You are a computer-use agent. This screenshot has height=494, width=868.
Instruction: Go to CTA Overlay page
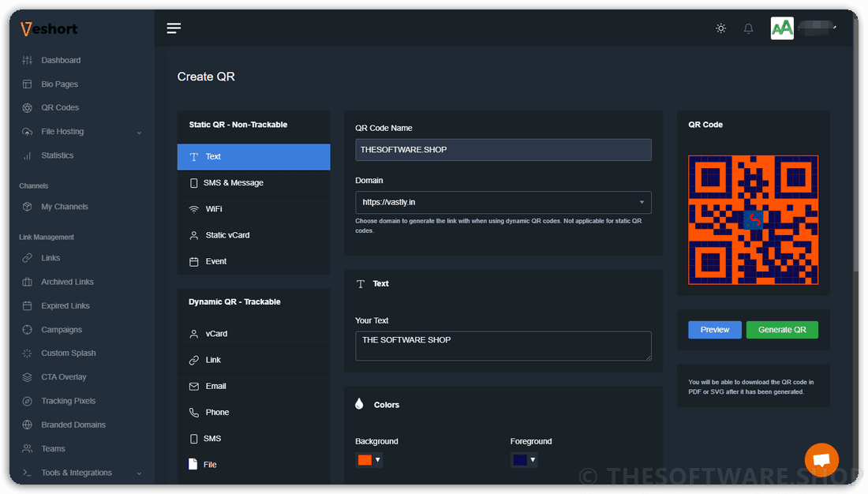pyautogui.click(x=64, y=377)
